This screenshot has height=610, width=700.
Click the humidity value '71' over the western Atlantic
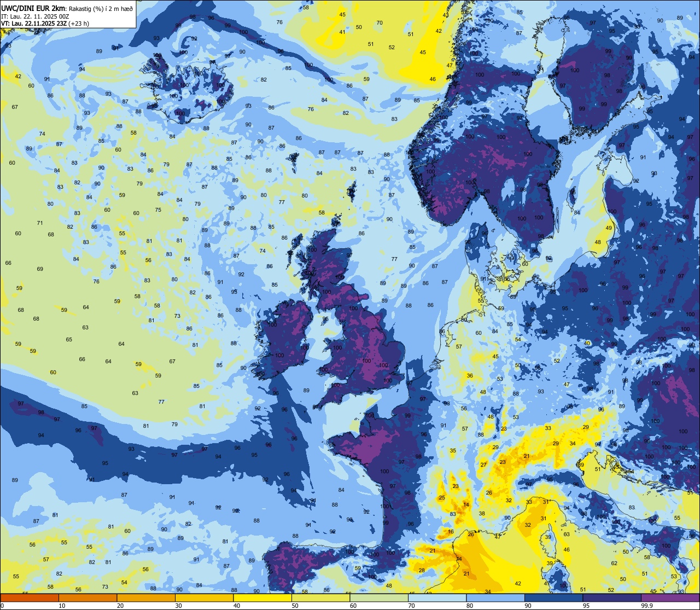(40, 223)
